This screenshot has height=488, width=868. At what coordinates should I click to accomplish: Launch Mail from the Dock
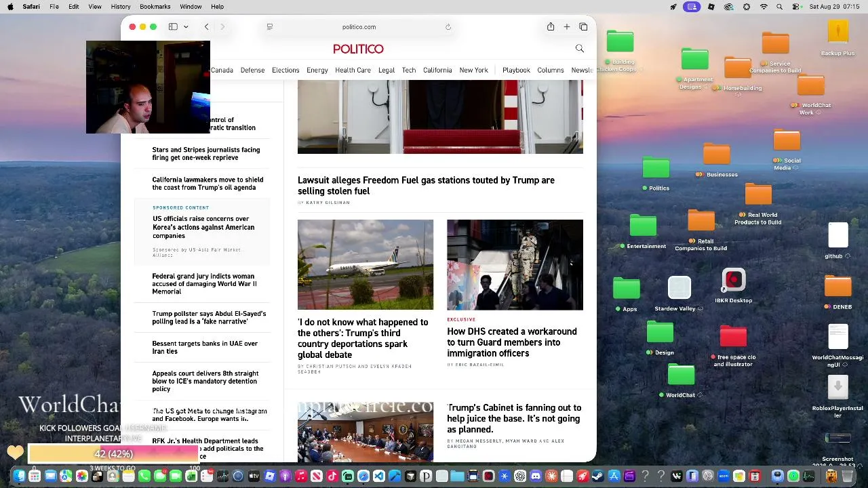click(50, 476)
